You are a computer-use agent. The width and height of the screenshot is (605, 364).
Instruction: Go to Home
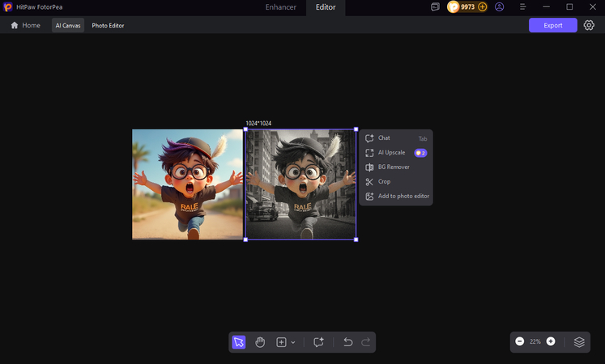click(x=25, y=26)
